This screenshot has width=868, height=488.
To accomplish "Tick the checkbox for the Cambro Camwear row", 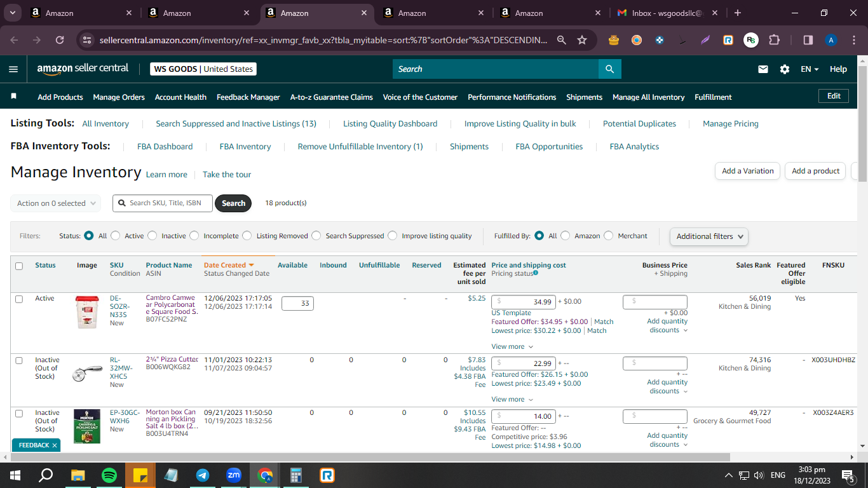I will (x=19, y=299).
